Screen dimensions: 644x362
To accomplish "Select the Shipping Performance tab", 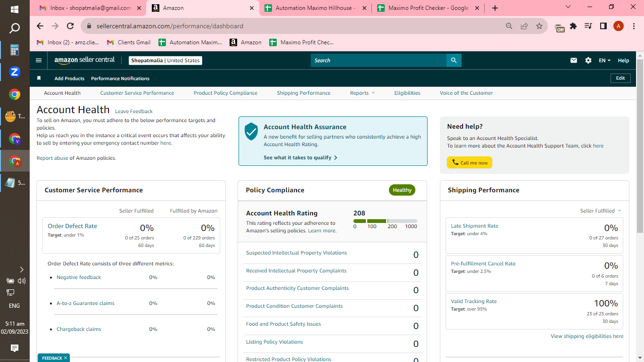I will (304, 93).
